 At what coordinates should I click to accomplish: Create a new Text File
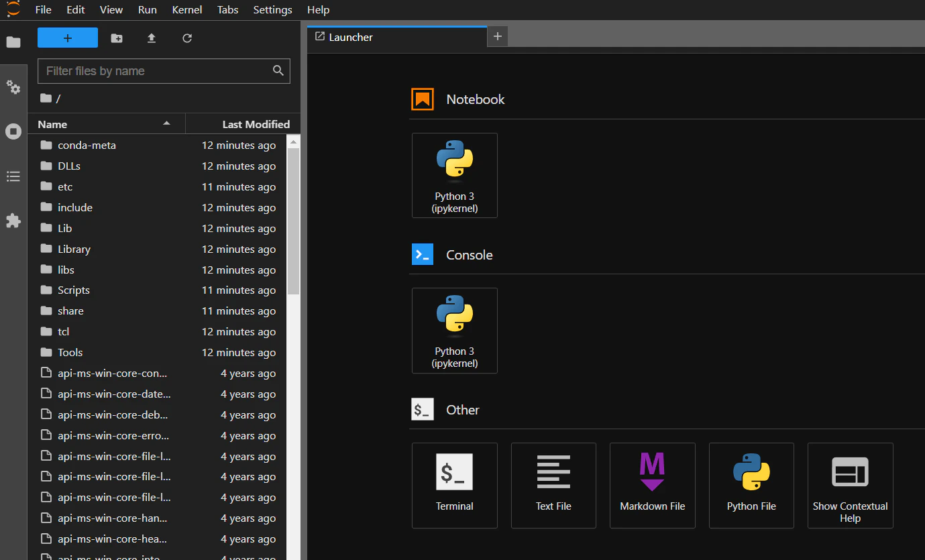pos(553,485)
